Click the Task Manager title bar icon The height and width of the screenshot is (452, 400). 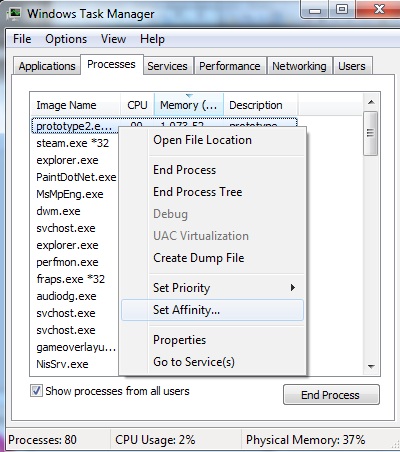coord(14,13)
